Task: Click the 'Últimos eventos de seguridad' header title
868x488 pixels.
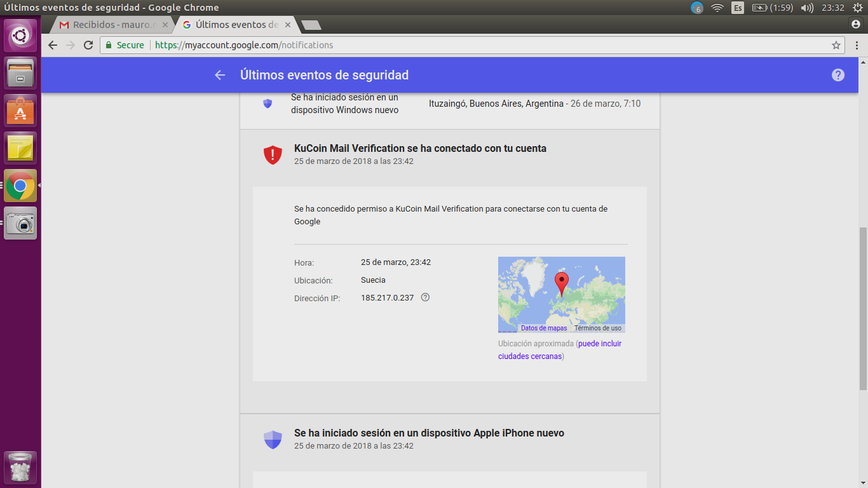Action: coord(324,75)
